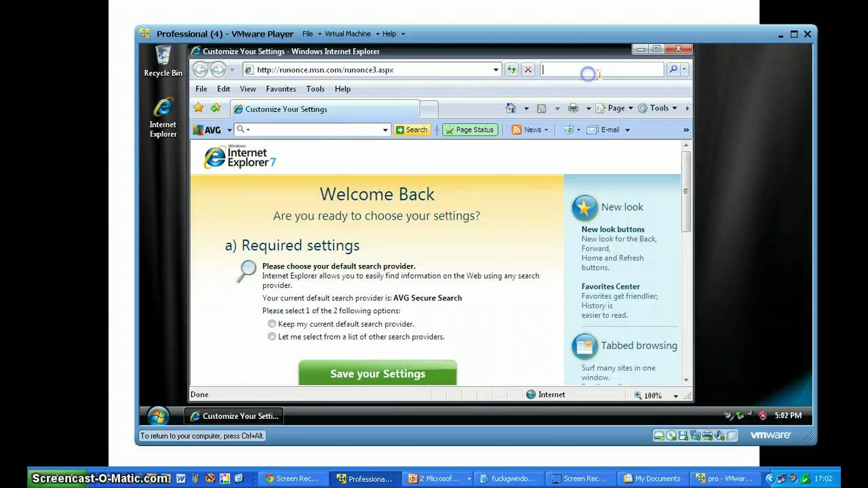Open the Help menu in Internet Explorer
Screen dimensions: 868x488
[343, 89]
